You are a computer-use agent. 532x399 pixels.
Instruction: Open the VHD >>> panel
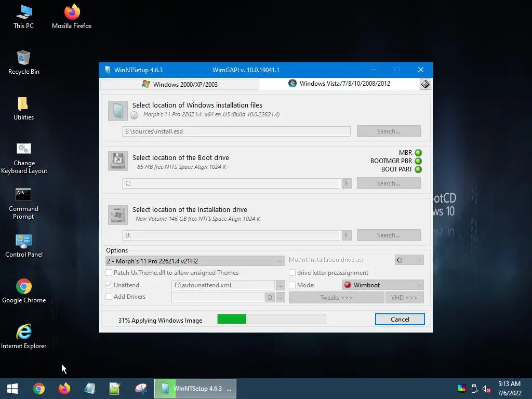(404, 298)
